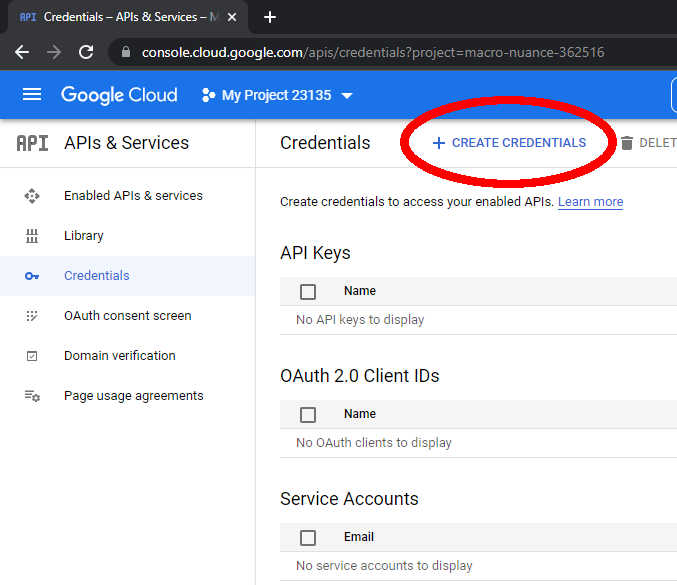Click the Library grid icon
677x585 pixels.
tap(32, 236)
